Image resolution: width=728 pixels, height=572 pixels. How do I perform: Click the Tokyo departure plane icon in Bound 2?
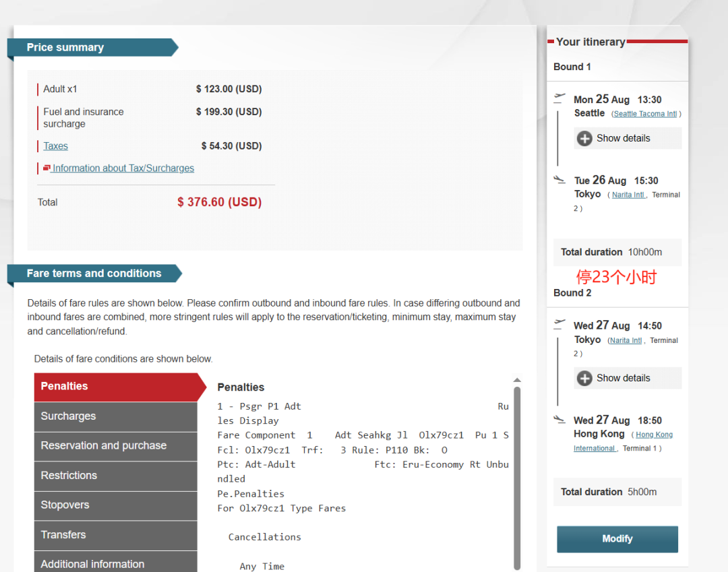pyautogui.click(x=559, y=324)
